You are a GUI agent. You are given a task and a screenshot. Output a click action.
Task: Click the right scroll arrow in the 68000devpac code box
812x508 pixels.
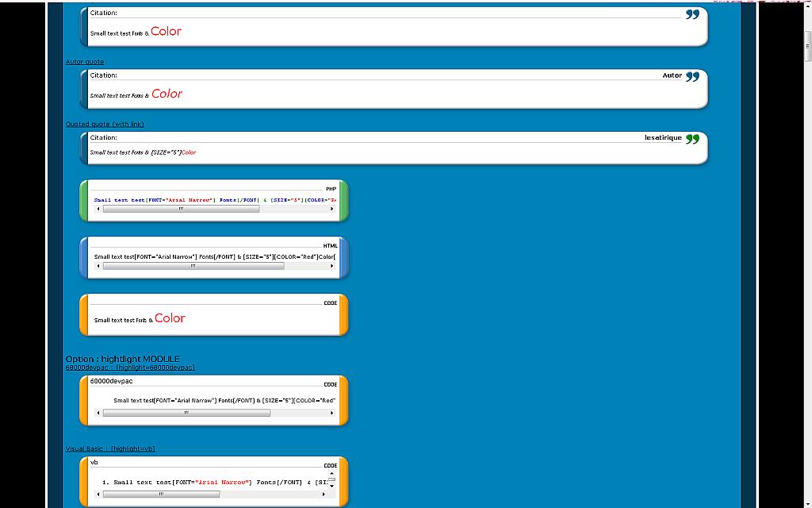331,413
